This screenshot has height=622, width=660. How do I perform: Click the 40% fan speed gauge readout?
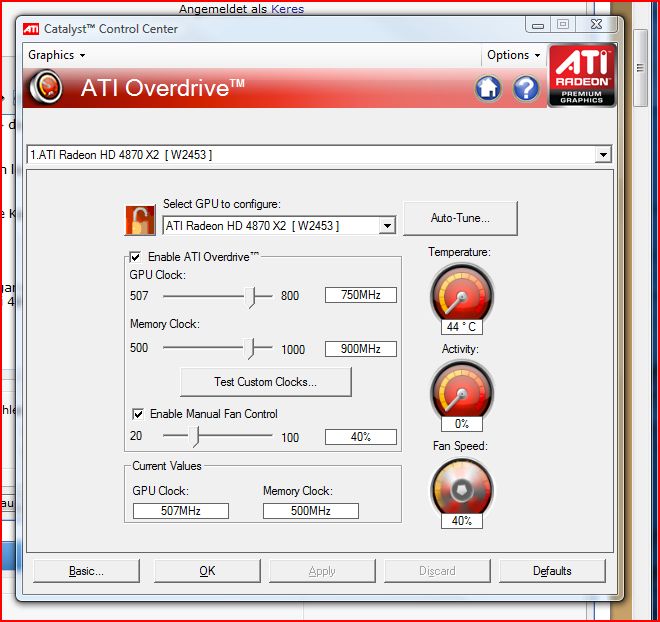[x=462, y=521]
